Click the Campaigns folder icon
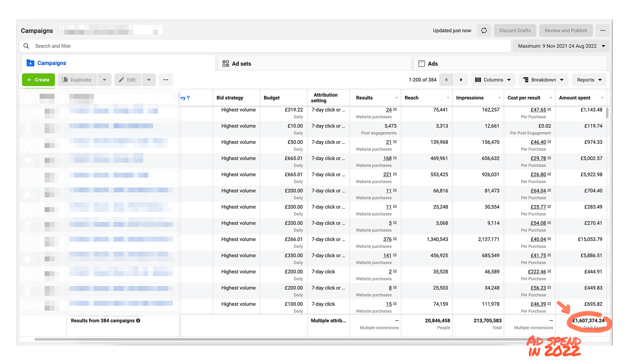The height and width of the screenshot is (364, 628). [30, 63]
